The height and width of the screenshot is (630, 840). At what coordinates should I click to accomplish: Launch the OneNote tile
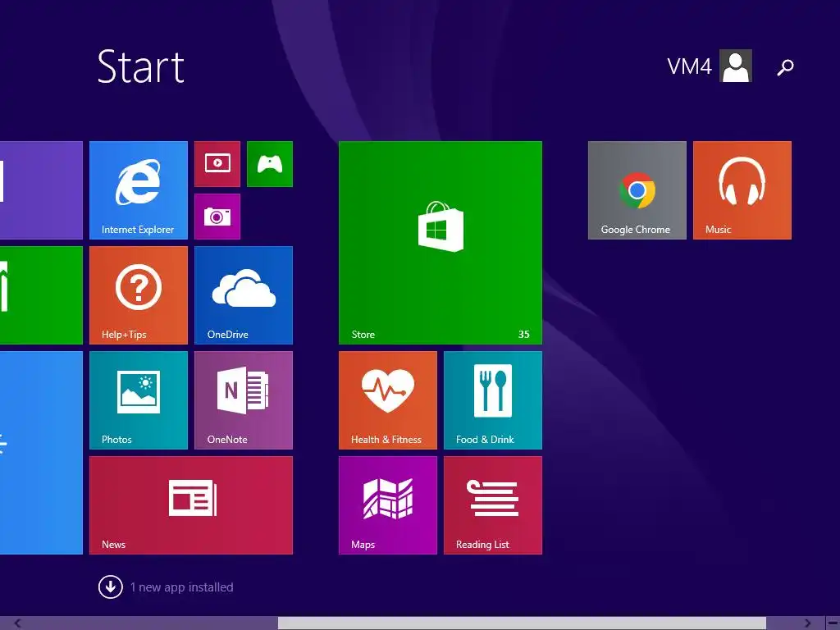coord(243,400)
